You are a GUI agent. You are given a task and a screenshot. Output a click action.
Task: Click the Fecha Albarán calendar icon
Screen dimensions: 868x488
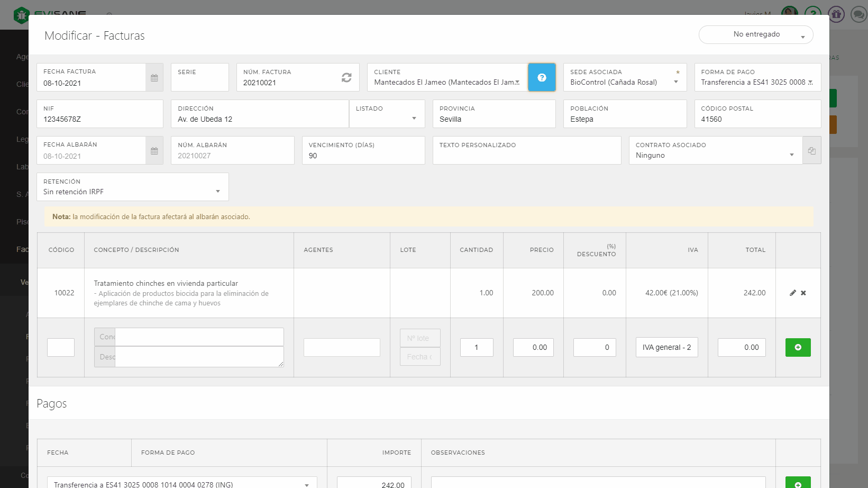pos(154,151)
